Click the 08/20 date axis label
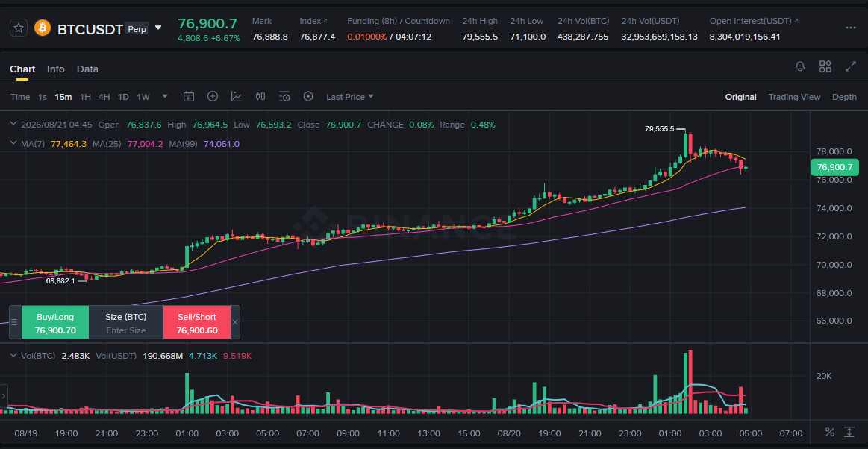The image size is (868, 449). pyautogui.click(x=508, y=433)
